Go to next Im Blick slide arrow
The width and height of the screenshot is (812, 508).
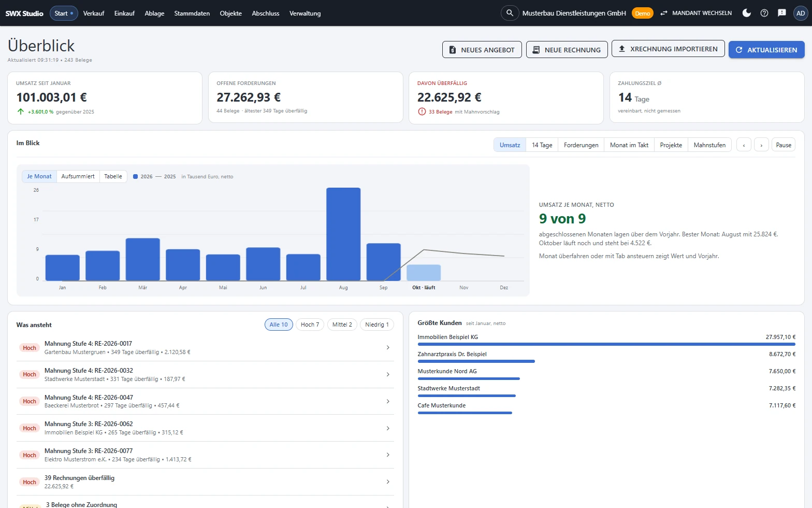tap(761, 145)
